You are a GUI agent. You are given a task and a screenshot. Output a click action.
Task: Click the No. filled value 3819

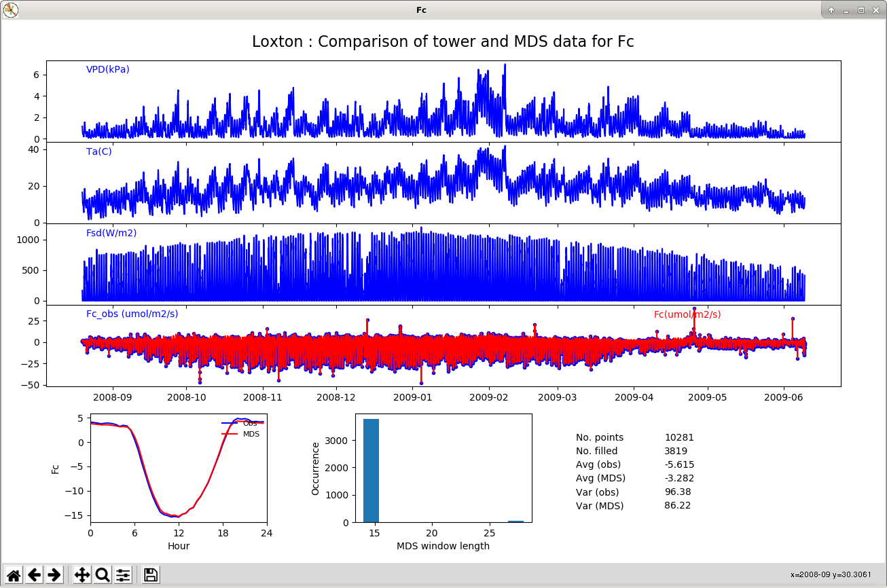coord(676,451)
